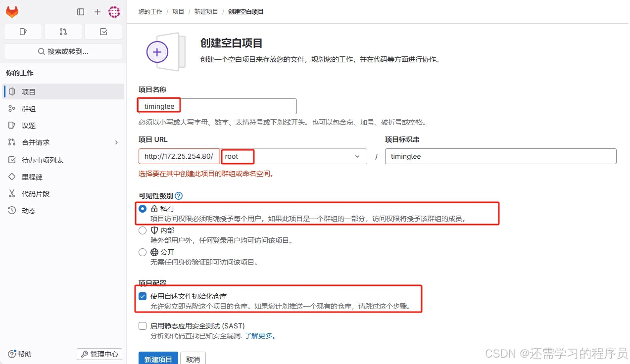Focus the 项目名称 input field
This screenshot has height=364, width=630.
tap(218, 106)
